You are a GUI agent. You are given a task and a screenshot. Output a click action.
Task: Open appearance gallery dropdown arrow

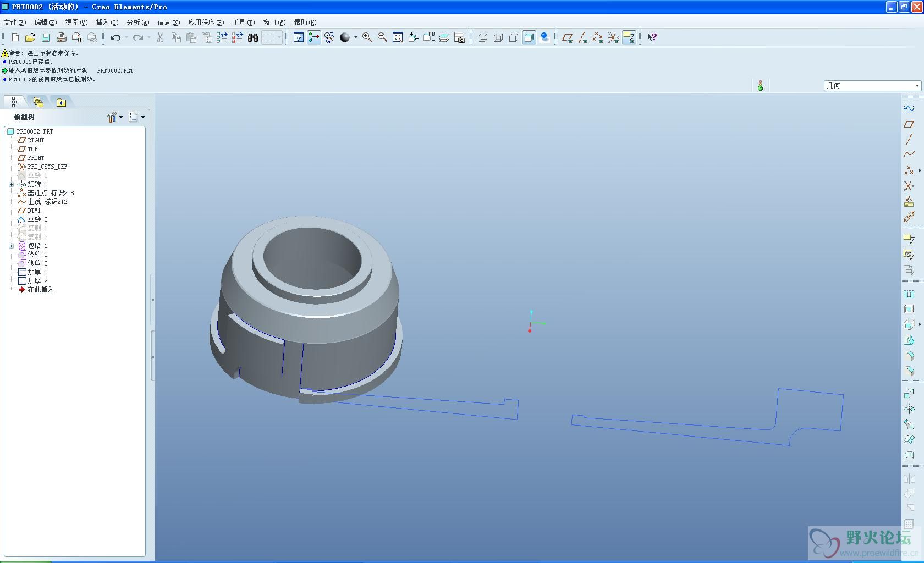coord(355,37)
